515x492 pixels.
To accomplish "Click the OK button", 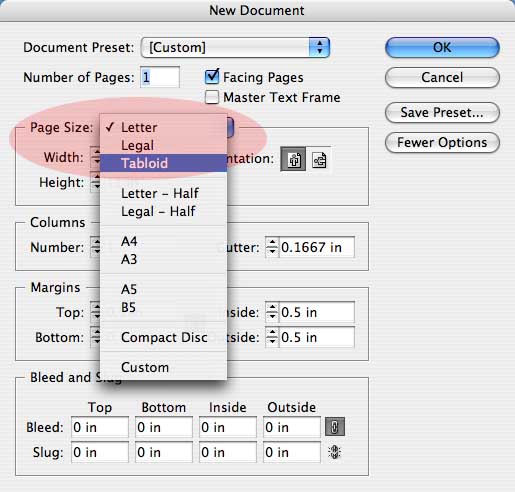I will click(442, 47).
